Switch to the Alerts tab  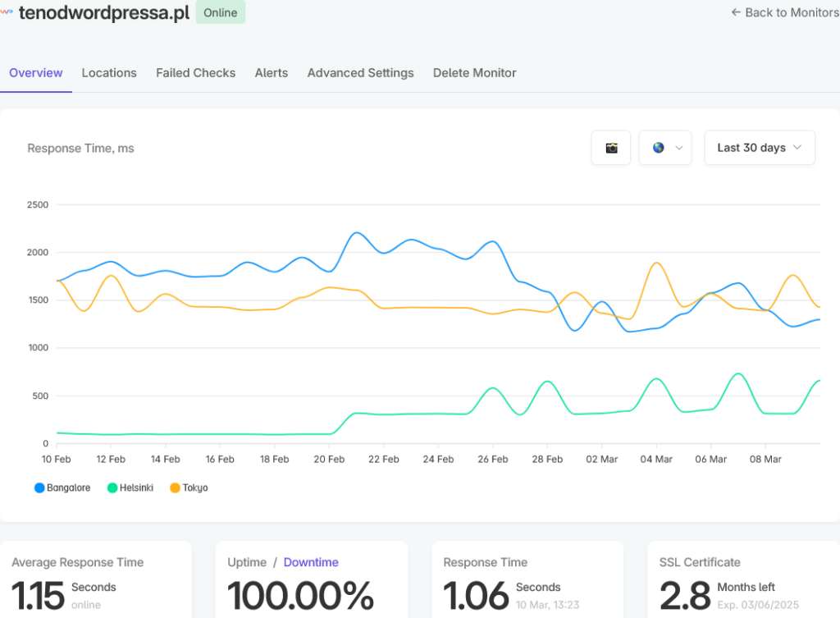click(272, 73)
